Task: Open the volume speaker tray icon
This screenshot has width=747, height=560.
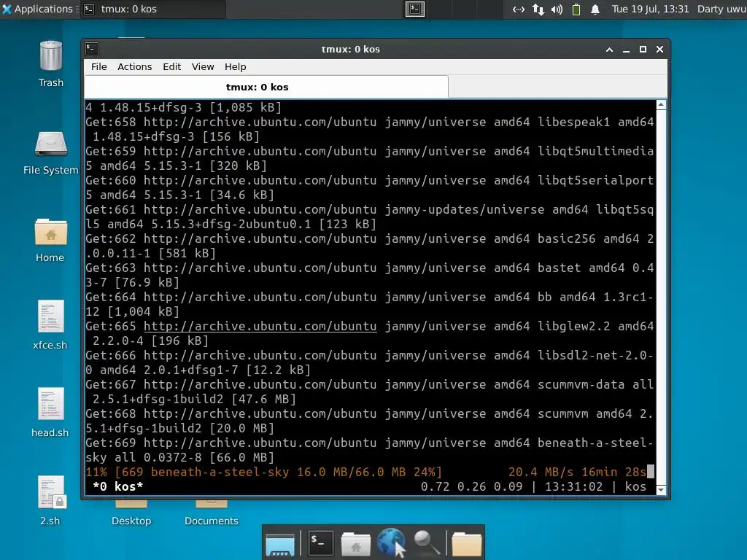Action: (557, 9)
